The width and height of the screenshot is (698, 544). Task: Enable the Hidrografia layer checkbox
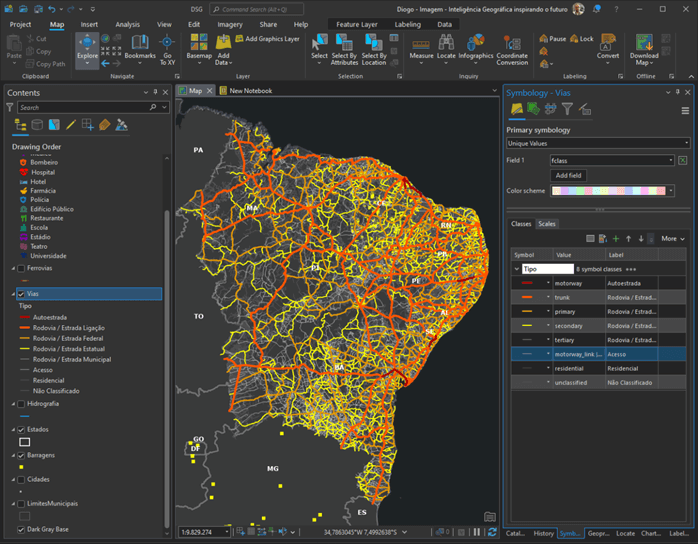click(x=21, y=403)
